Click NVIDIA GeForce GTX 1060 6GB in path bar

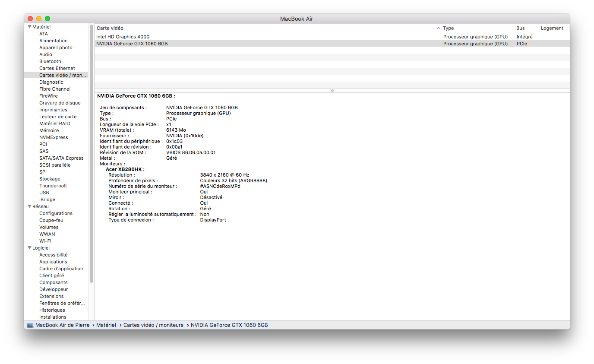pyautogui.click(x=229, y=325)
